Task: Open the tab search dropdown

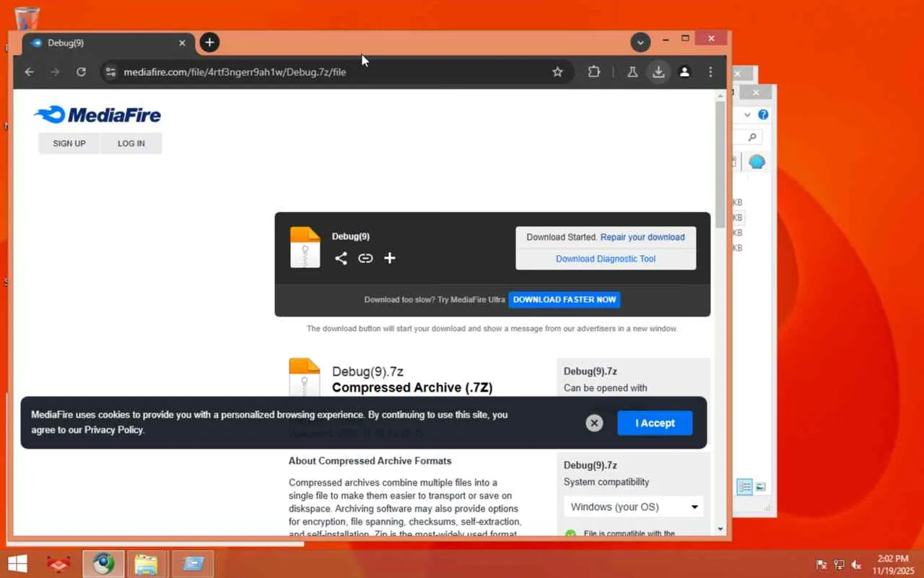Action: coord(640,43)
